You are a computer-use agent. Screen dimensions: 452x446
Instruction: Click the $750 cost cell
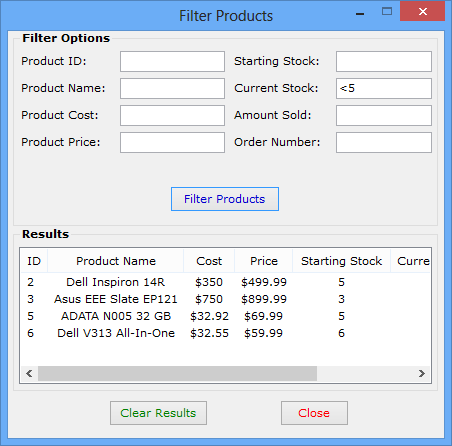[x=209, y=299]
